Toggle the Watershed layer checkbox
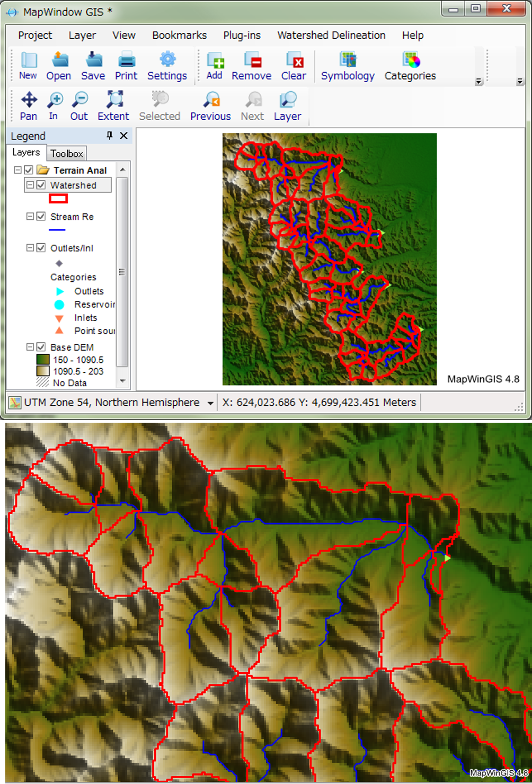532x784 pixels. [41, 185]
